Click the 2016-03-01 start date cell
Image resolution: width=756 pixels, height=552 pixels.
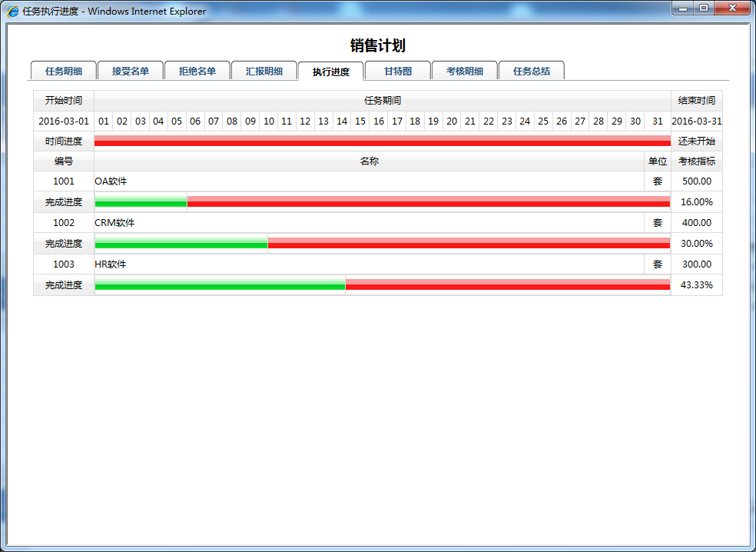64,121
